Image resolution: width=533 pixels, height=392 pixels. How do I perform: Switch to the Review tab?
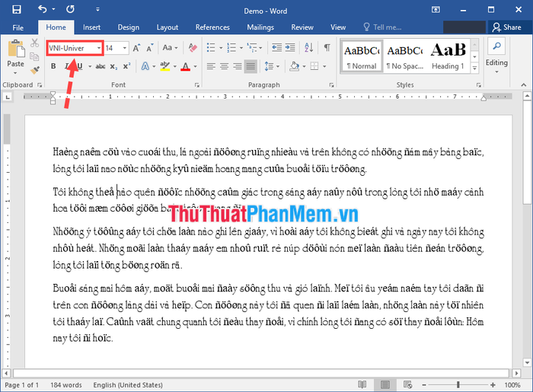pos(302,27)
